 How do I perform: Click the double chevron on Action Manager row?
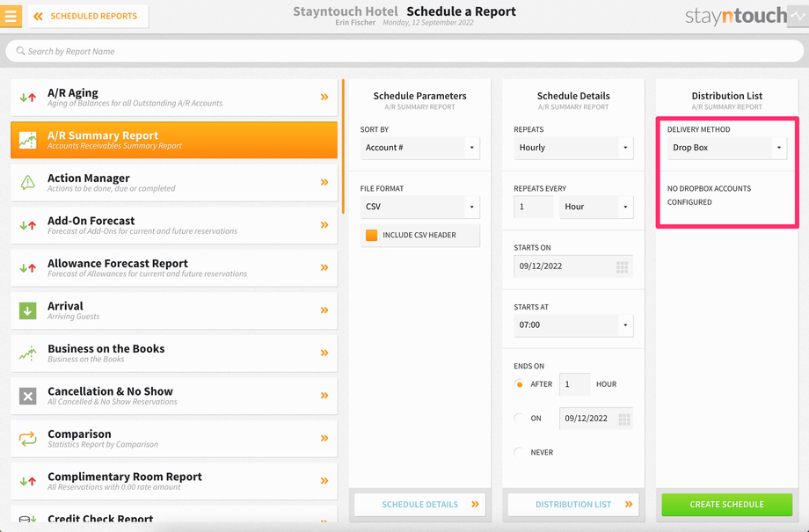324,182
